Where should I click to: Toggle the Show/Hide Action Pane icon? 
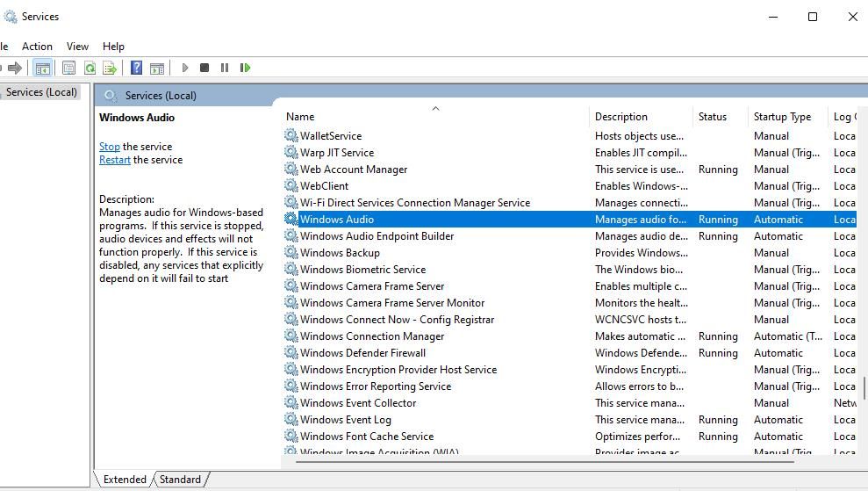[157, 68]
